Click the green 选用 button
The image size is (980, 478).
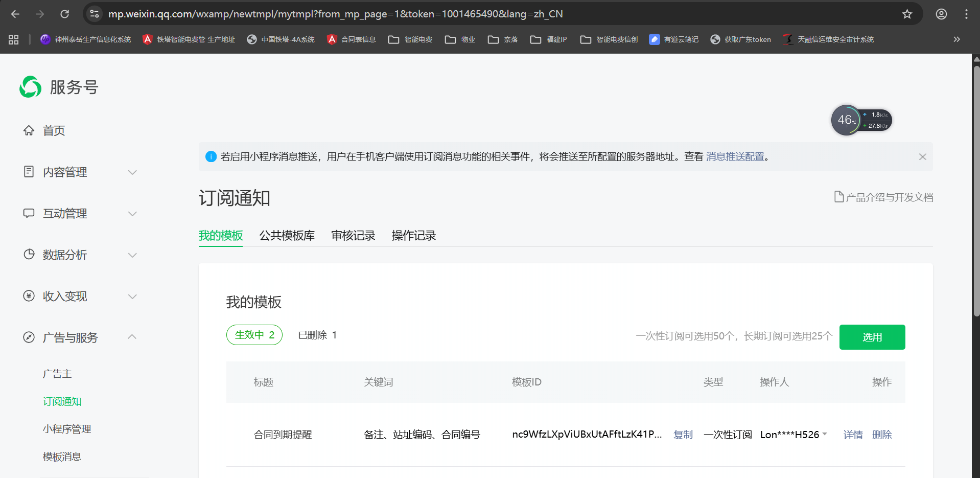pos(872,337)
